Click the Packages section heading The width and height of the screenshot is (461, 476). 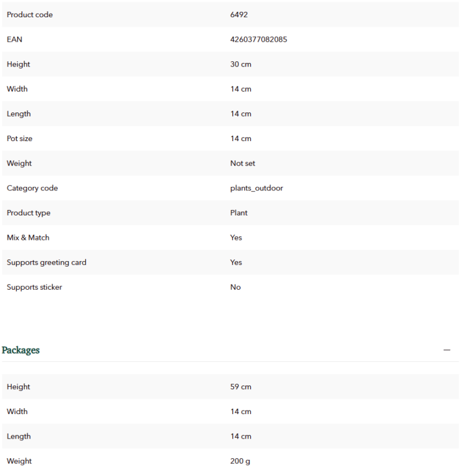coord(21,350)
